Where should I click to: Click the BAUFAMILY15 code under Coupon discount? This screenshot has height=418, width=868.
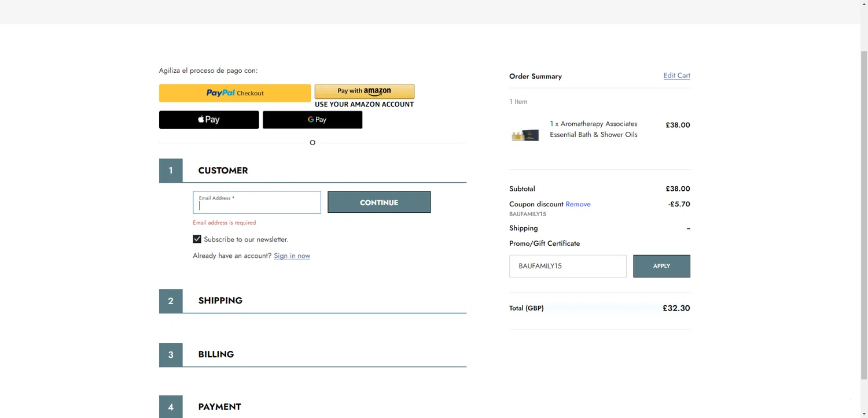[528, 214]
